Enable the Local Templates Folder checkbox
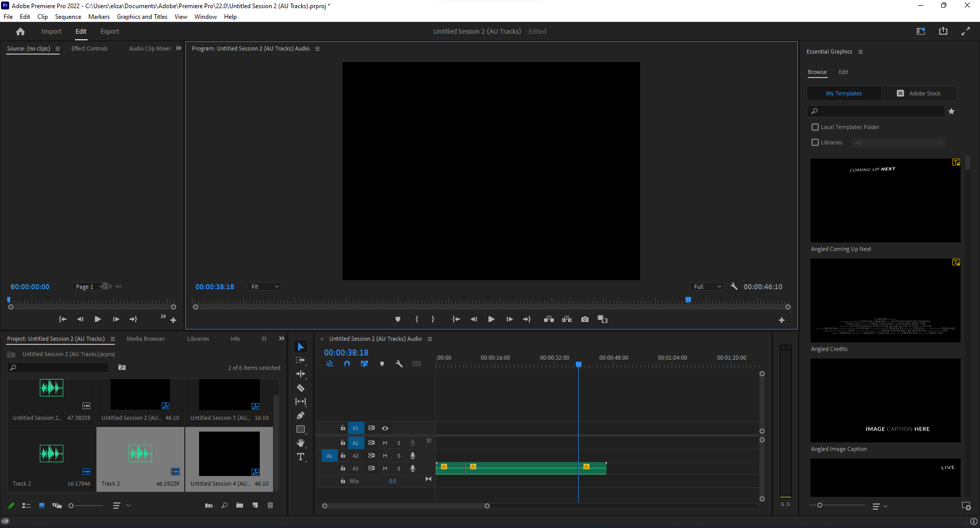980x528 pixels. (x=815, y=127)
